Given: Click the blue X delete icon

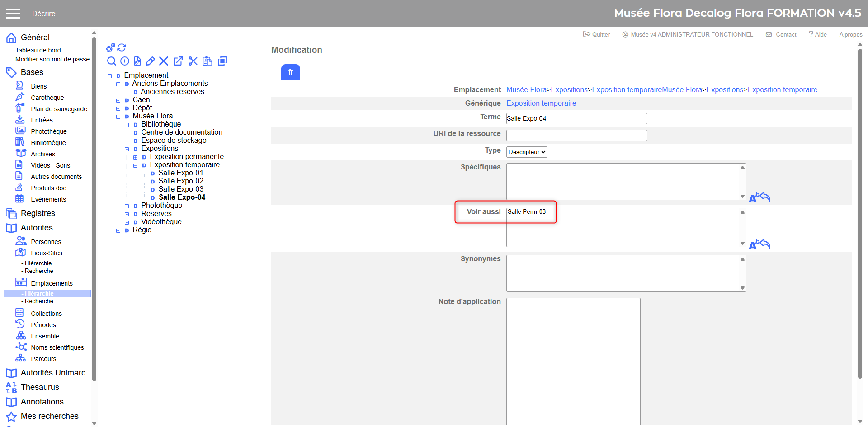Looking at the screenshot, I should click(x=164, y=61).
